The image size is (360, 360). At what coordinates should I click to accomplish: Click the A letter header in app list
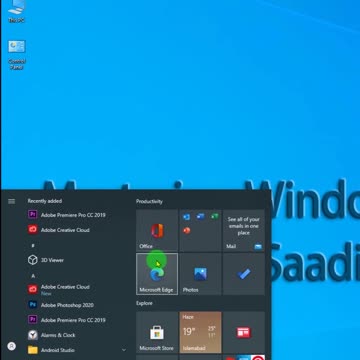click(x=33, y=276)
